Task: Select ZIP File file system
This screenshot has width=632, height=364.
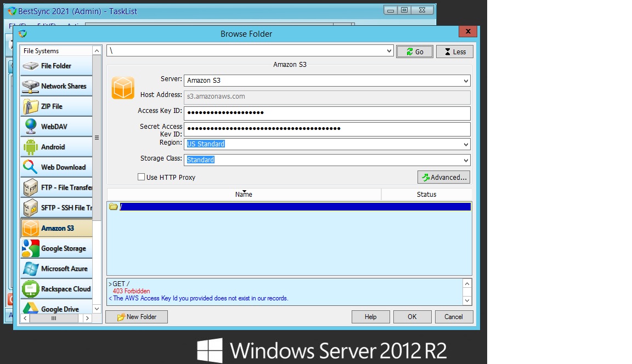Action: click(x=57, y=106)
